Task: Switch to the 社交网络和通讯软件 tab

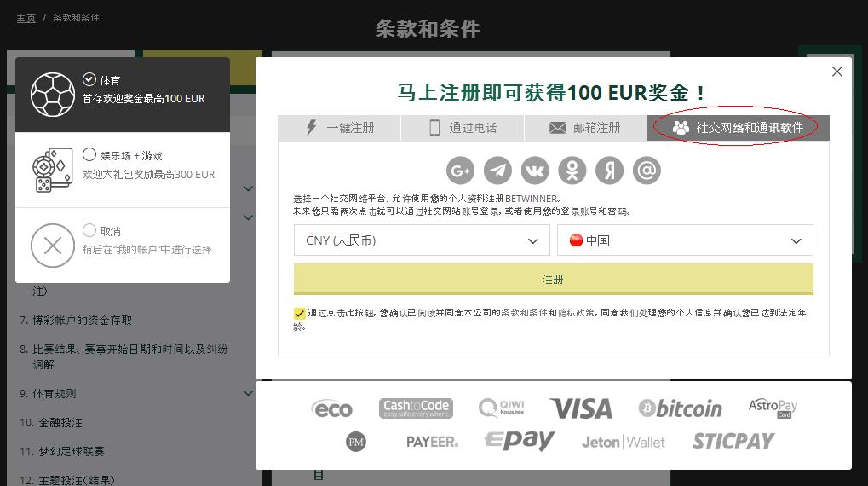Action: point(738,128)
